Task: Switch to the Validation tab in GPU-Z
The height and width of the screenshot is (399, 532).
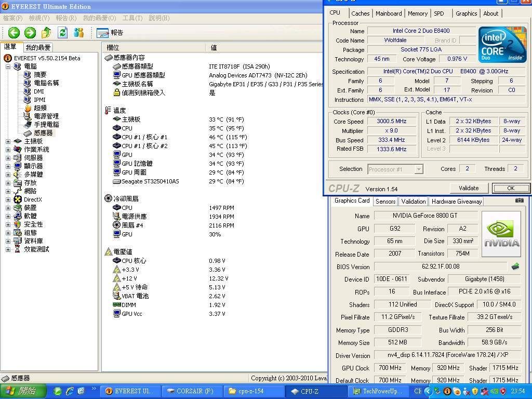Action: tap(413, 202)
